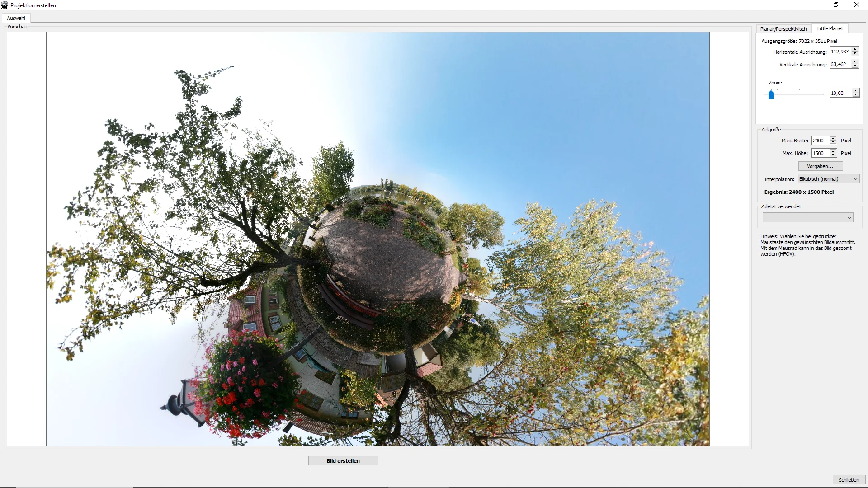Click the Zoom slider handle
868x488 pixels.
771,94
